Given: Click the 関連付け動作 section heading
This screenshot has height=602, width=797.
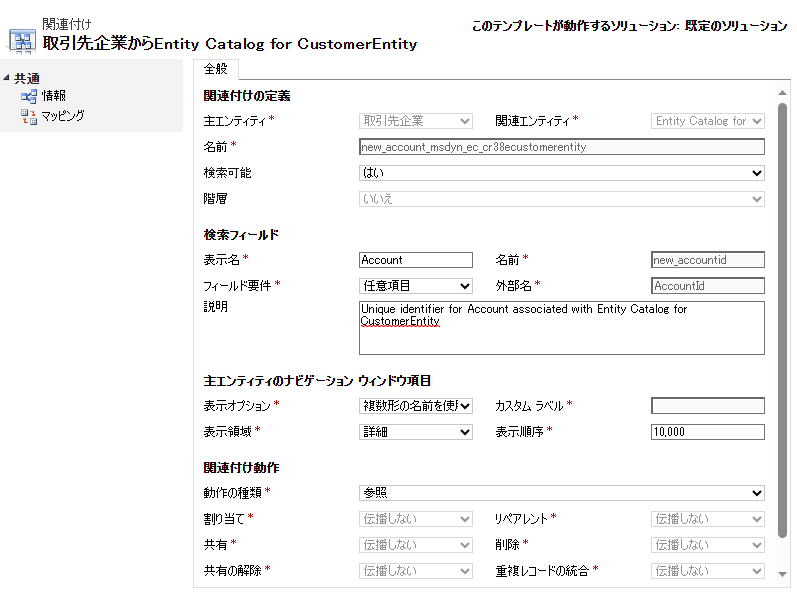Looking at the screenshot, I should click(241, 467).
